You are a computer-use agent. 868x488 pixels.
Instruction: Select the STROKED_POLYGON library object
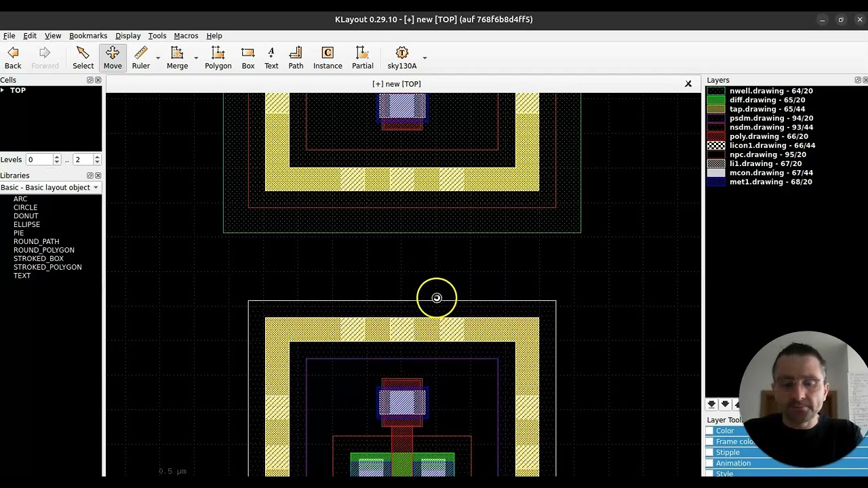tap(47, 267)
